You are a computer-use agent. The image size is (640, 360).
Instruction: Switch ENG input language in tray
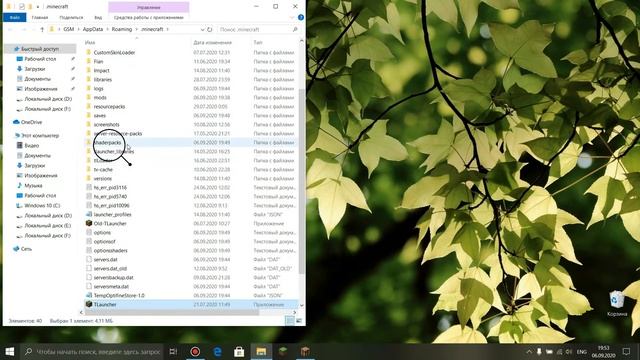point(582,351)
